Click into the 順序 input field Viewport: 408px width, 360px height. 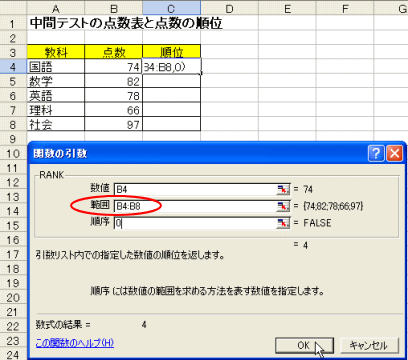pyautogui.click(x=195, y=223)
